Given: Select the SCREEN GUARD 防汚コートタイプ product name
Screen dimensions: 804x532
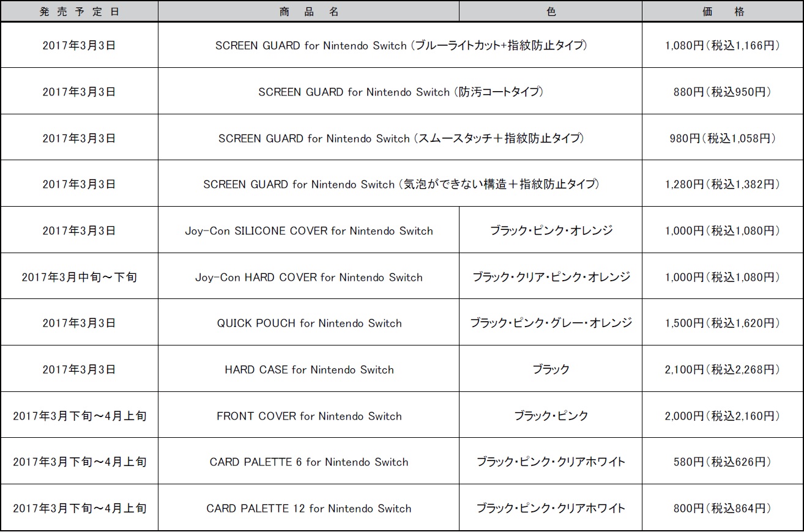Looking at the screenshot, I should coord(400,92).
